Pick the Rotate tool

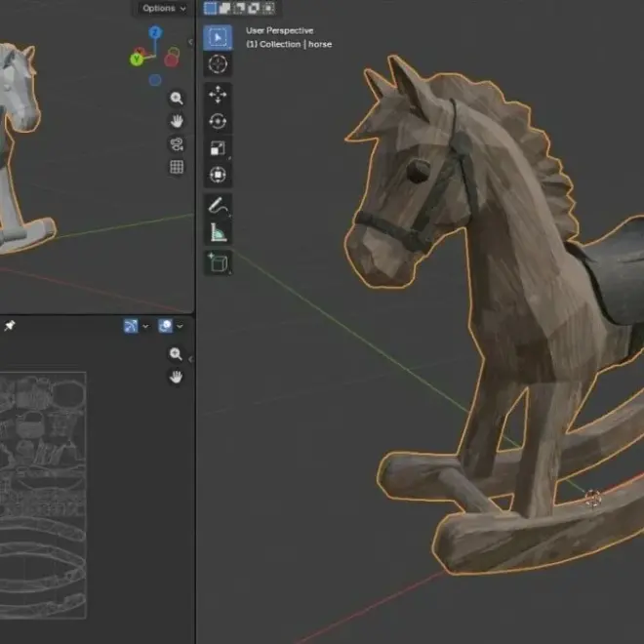click(x=218, y=122)
